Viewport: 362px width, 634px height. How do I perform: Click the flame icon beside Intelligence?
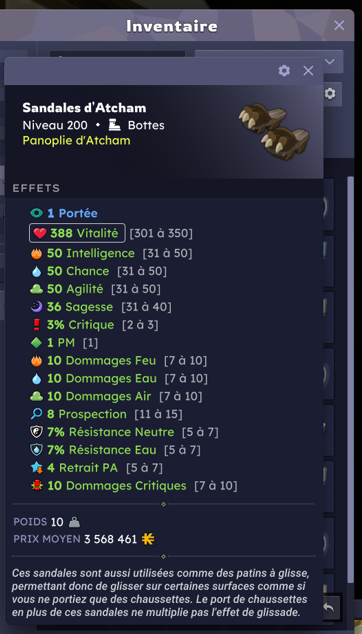point(36,254)
